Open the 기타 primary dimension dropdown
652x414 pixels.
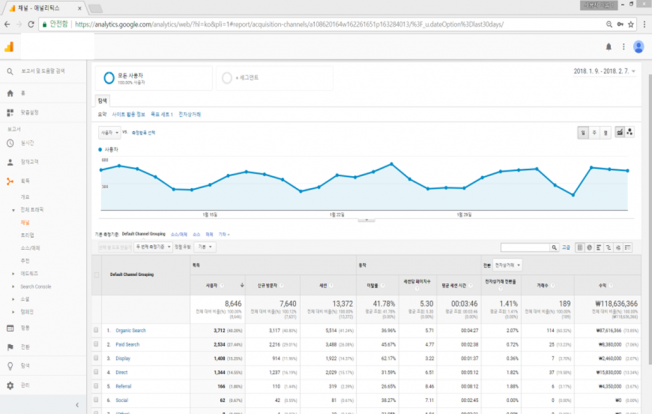(x=224, y=234)
